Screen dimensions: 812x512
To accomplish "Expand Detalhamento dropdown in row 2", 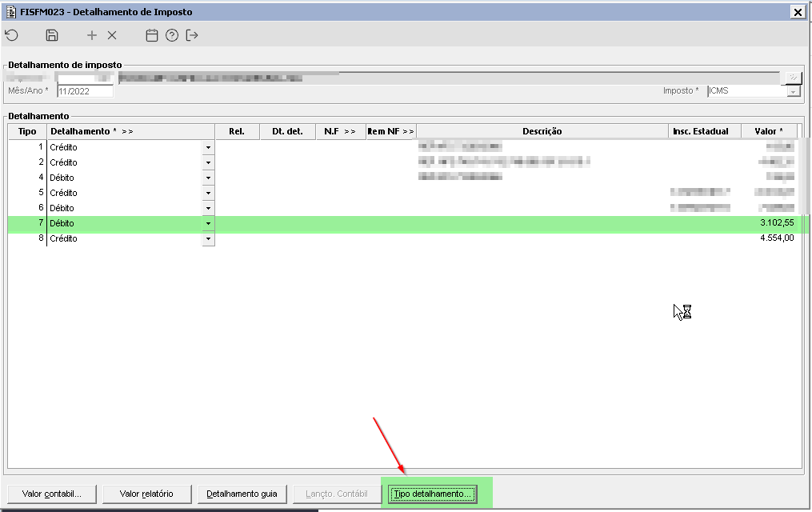I will pyautogui.click(x=208, y=162).
